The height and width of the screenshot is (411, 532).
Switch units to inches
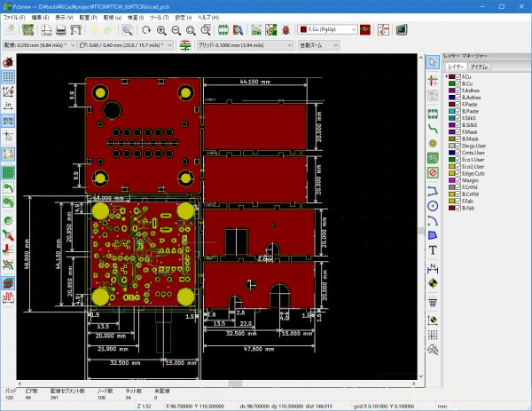coord(8,105)
